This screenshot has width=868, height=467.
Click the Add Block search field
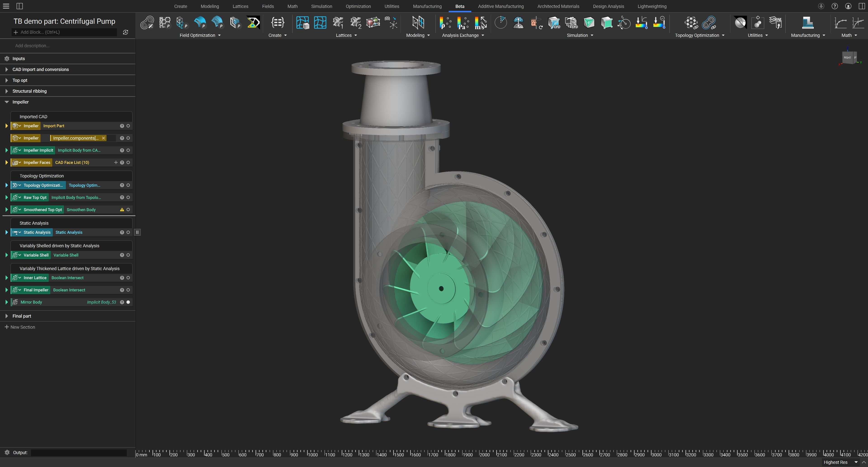(x=64, y=32)
